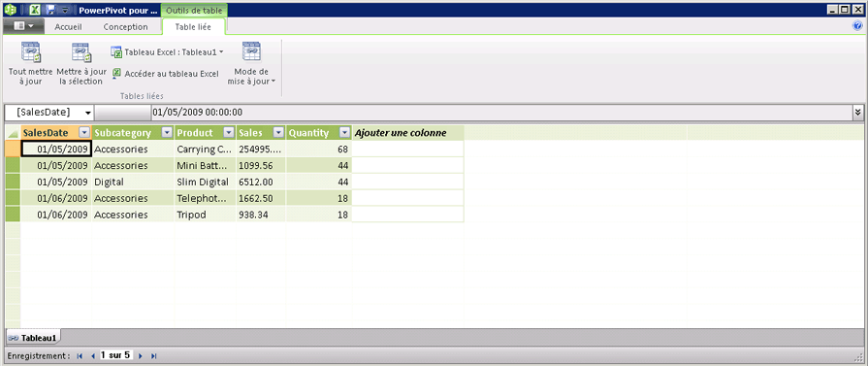Select the SalesDate column header
Image resolution: width=868 pixels, height=366 pixels.
pyautogui.click(x=56, y=133)
